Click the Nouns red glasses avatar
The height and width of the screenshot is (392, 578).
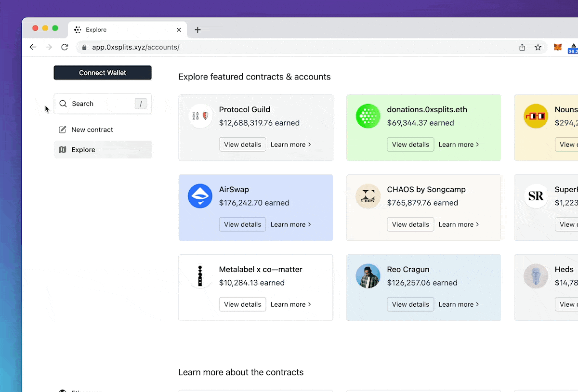click(536, 116)
